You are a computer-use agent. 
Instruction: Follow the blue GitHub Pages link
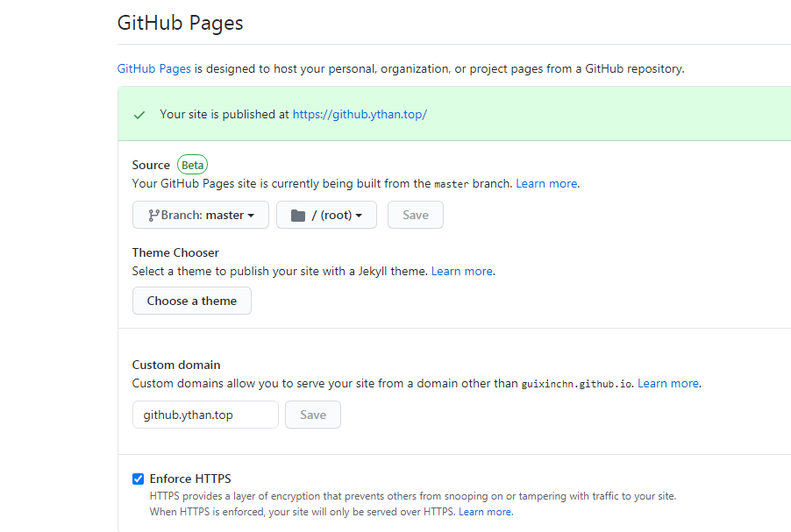pyautogui.click(x=154, y=68)
